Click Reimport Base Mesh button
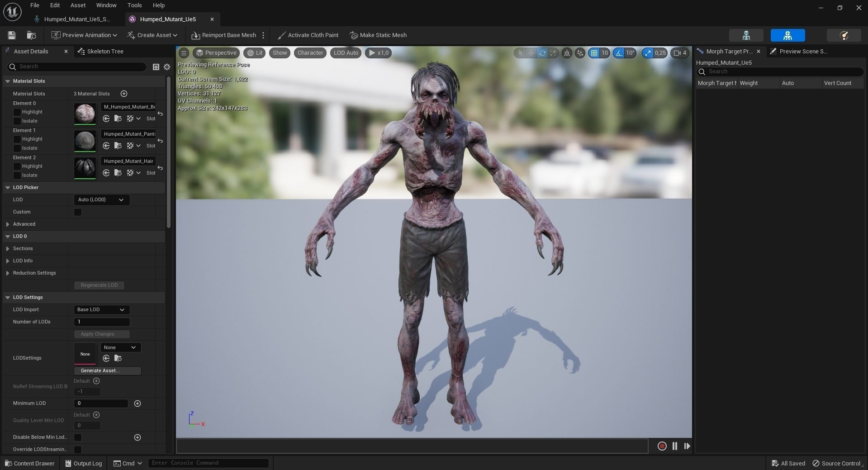Image resolution: width=868 pixels, height=470 pixels. point(224,35)
